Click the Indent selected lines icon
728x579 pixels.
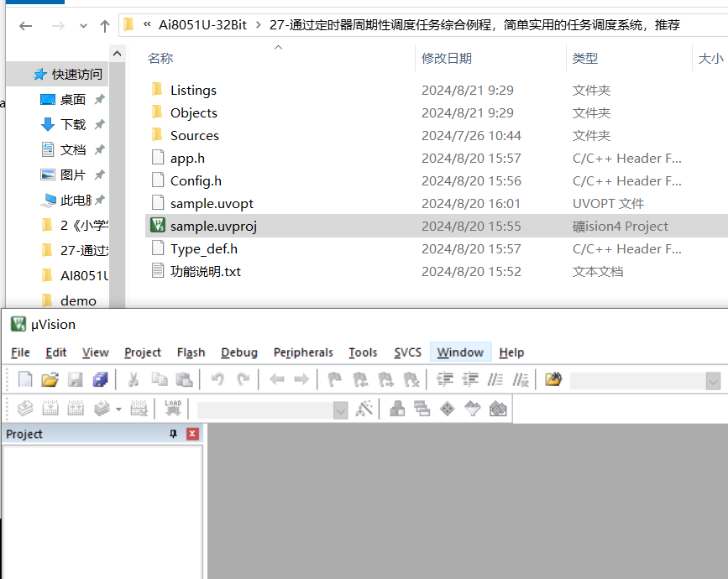[x=444, y=379]
